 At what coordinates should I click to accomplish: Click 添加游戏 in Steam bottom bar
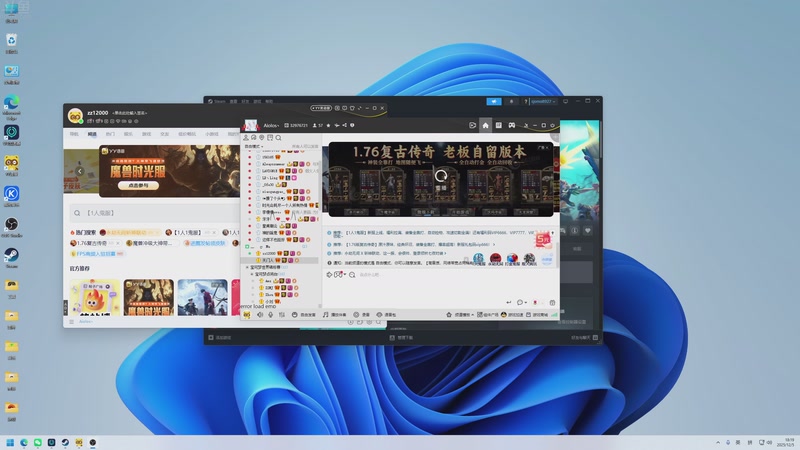click(x=220, y=338)
